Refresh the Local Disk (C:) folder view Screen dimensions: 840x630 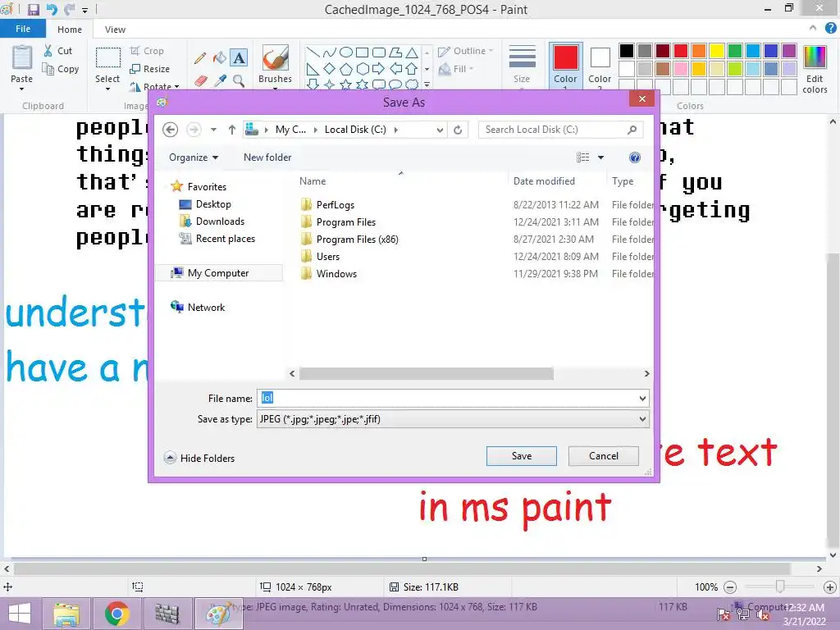tap(458, 130)
